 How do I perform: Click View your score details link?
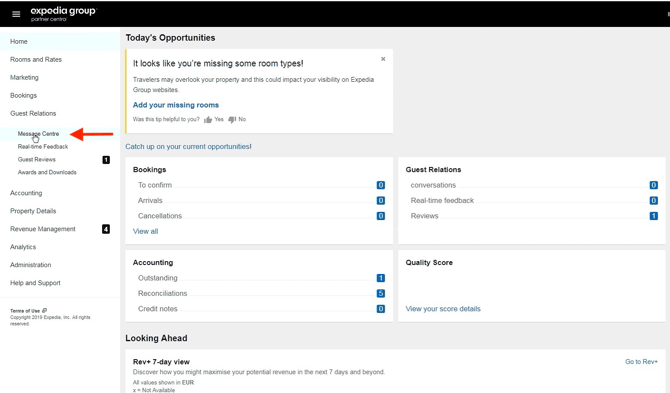pos(443,309)
